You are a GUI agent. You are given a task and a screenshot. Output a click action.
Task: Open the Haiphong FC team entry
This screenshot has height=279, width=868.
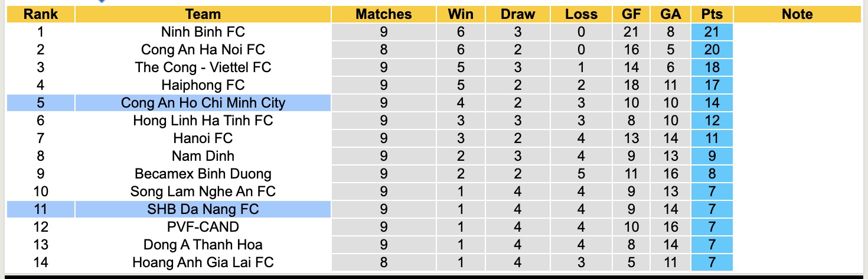[x=203, y=85]
